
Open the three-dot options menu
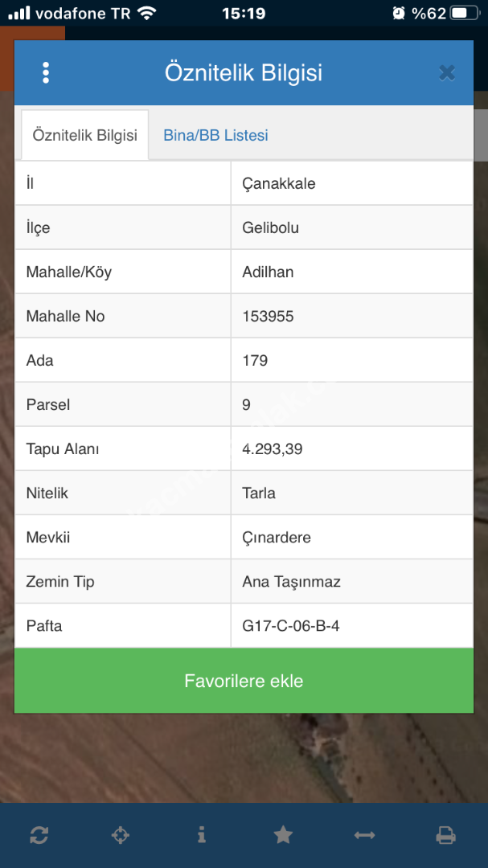pyautogui.click(x=46, y=73)
